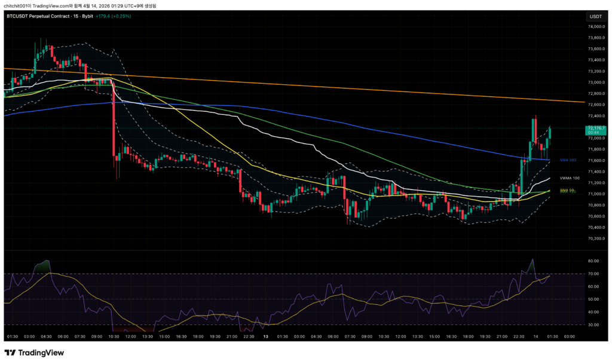Click the current price label 72,176.7

pos(596,128)
